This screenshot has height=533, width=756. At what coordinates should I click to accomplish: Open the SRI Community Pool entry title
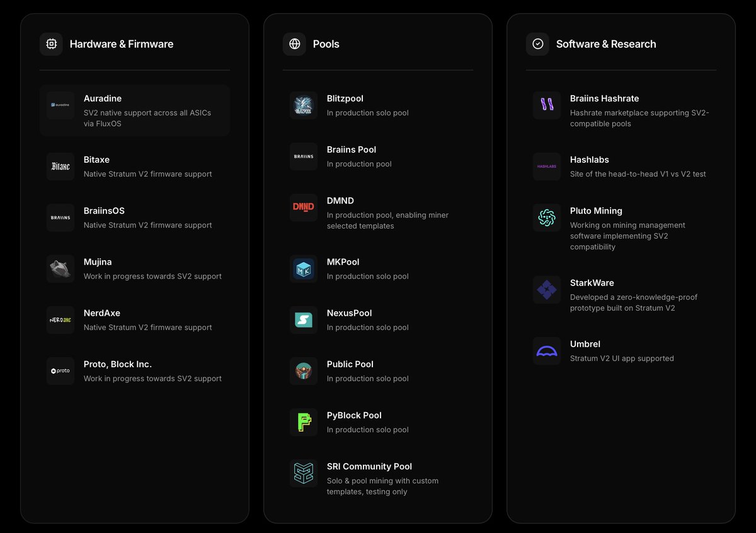[x=369, y=466]
